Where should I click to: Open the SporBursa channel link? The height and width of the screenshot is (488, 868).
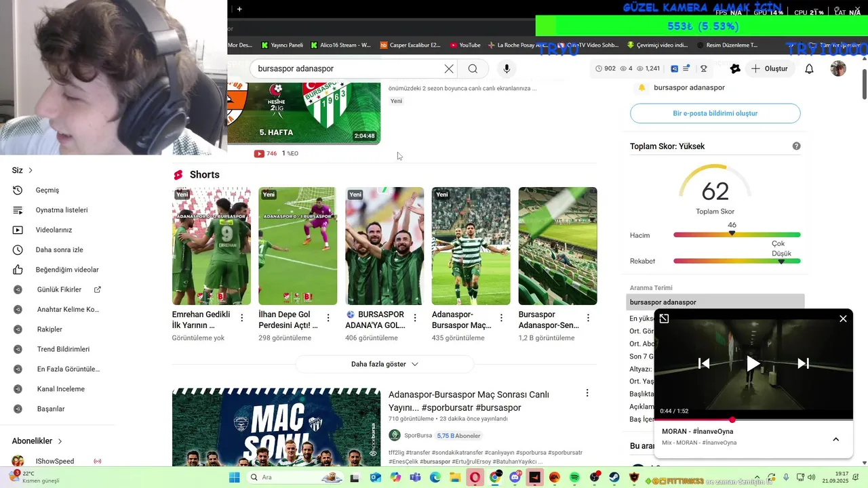point(418,435)
